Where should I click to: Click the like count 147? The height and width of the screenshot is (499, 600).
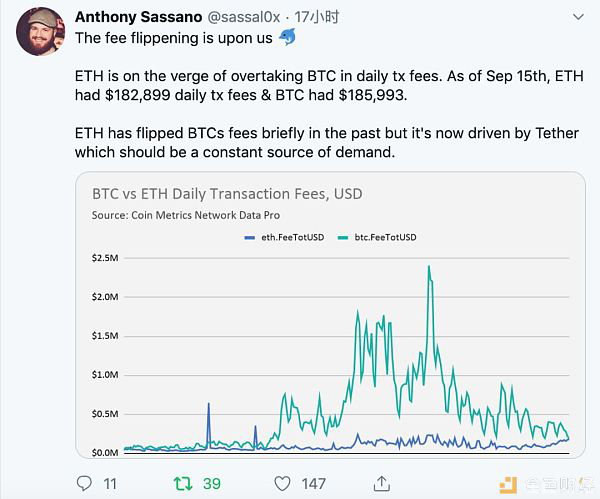tap(313, 484)
